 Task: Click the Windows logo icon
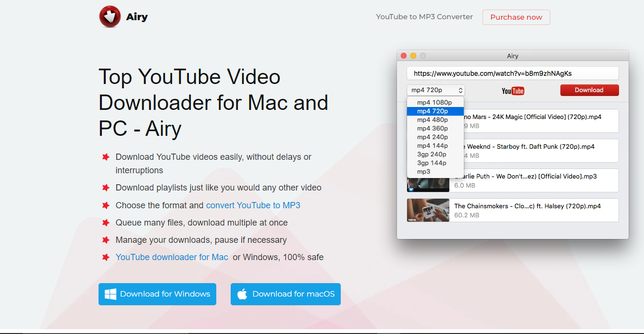(x=111, y=294)
